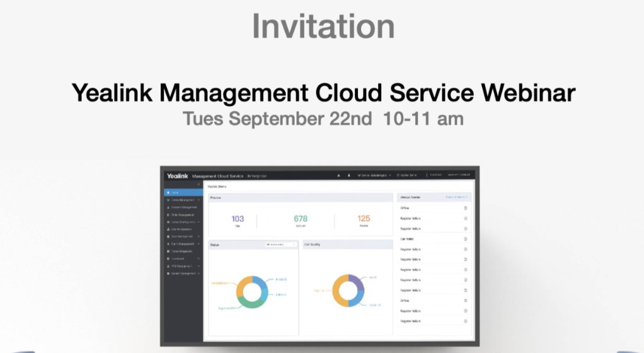Select Home in the sidebar menu
The image size is (644, 353).
[x=183, y=192]
